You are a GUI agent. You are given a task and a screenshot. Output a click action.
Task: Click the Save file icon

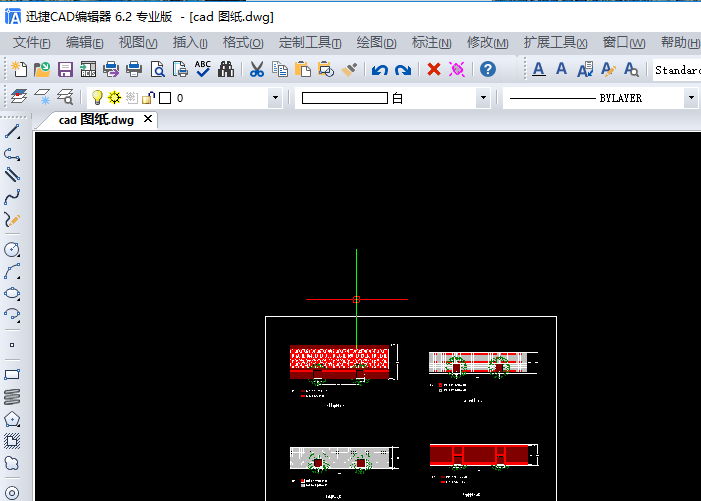[x=65, y=70]
